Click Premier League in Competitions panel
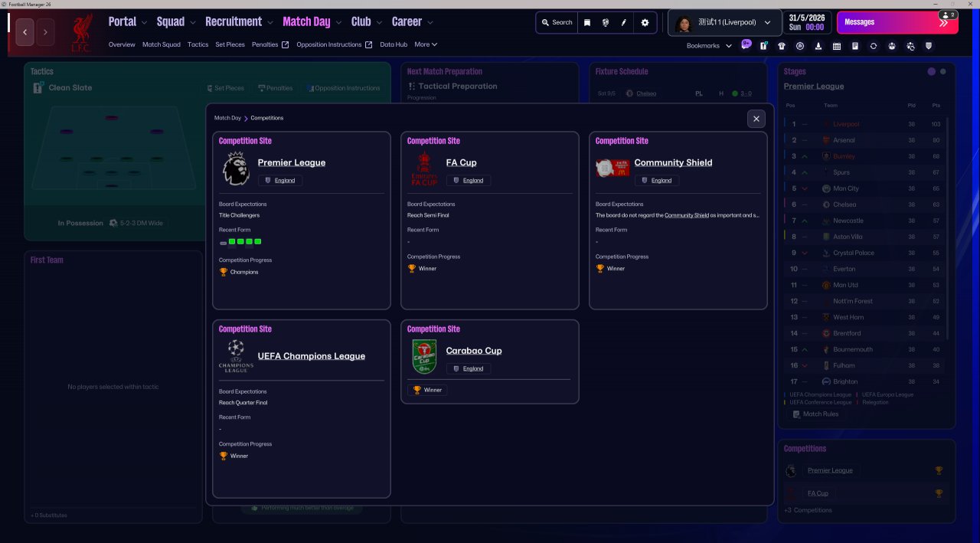 [x=830, y=470]
